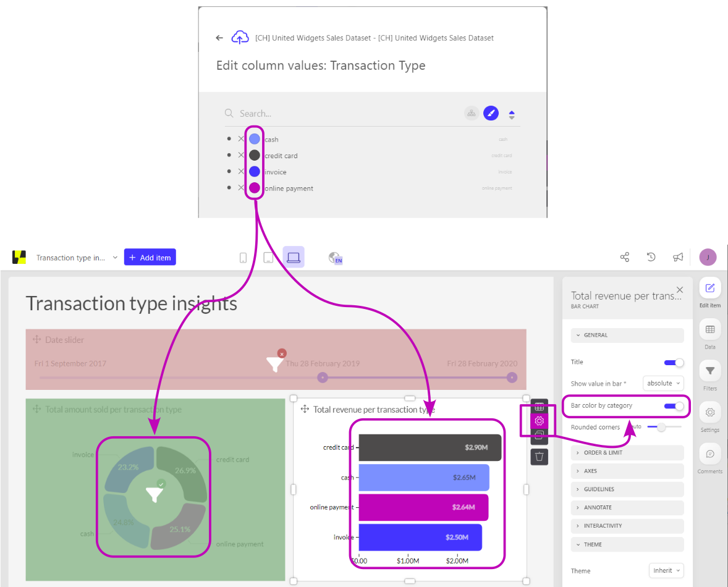Click the globe language icon

[336, 258]
